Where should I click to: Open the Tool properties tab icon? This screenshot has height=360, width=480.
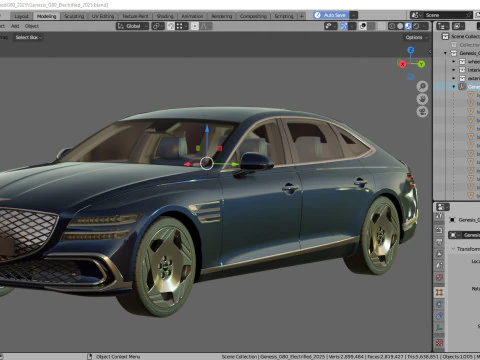click(439, 217)
